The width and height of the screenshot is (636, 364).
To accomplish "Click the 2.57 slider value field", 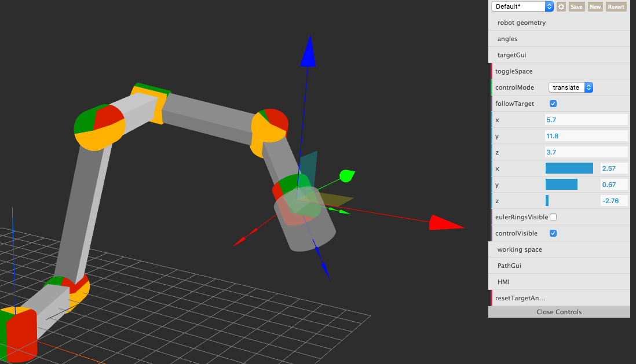I will click(x=614, y=168).
